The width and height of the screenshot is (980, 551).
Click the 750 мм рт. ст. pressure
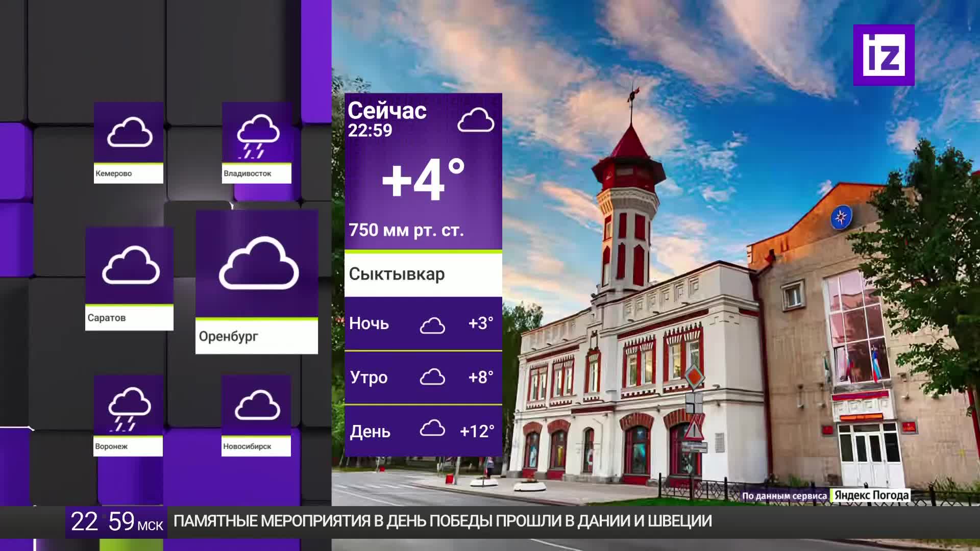click(406, 230)
